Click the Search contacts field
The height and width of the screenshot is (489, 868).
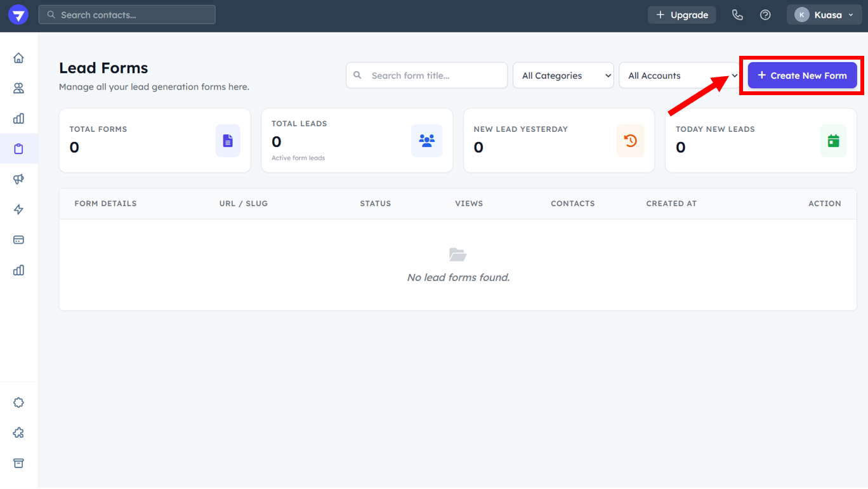point(127,15)
